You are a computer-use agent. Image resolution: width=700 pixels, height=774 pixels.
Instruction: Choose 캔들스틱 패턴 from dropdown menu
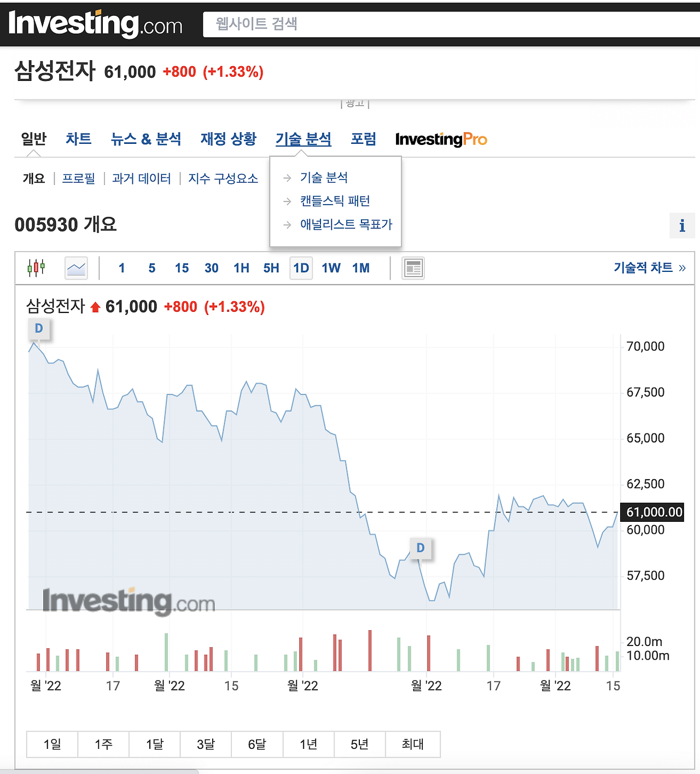[335, 201]
